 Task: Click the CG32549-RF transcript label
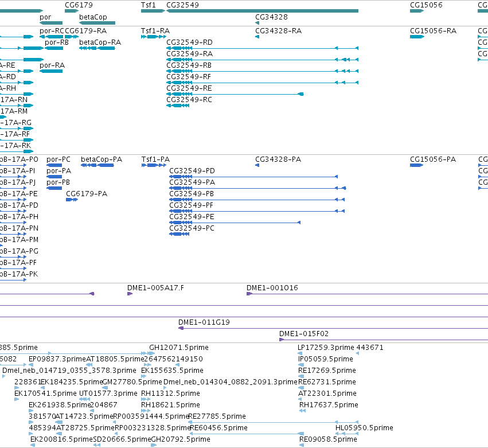click(x=189, y=77)
